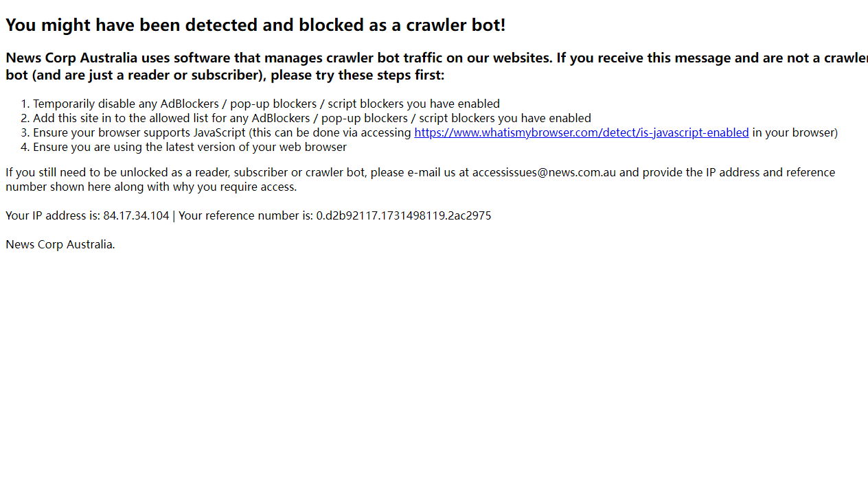Select the "Add this site in to the allowed list" item
This screenshot has height=494, width=868.
point(312,118)
